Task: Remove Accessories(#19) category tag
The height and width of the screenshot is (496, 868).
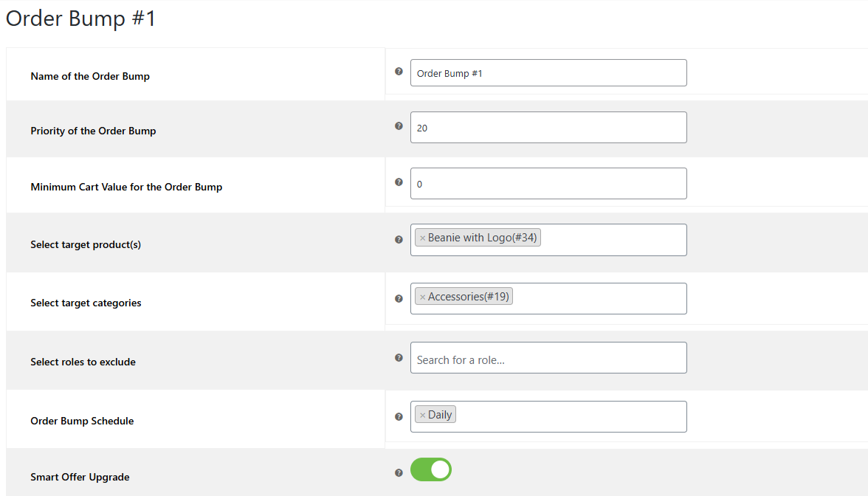Action: click(x=422, y=297)
